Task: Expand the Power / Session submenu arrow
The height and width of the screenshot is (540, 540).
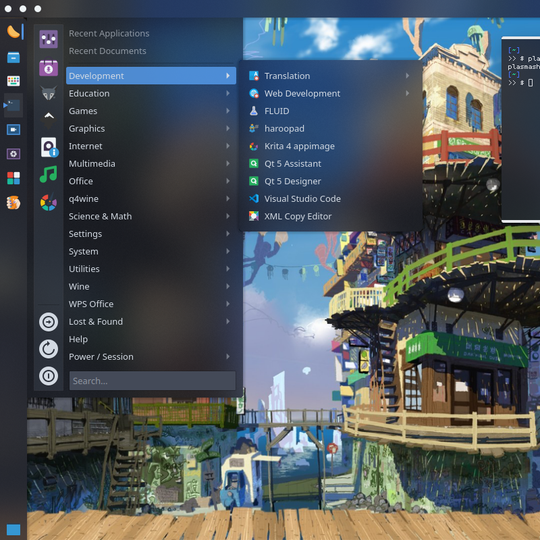Action: pyautogui.click(x=228, y=356)
